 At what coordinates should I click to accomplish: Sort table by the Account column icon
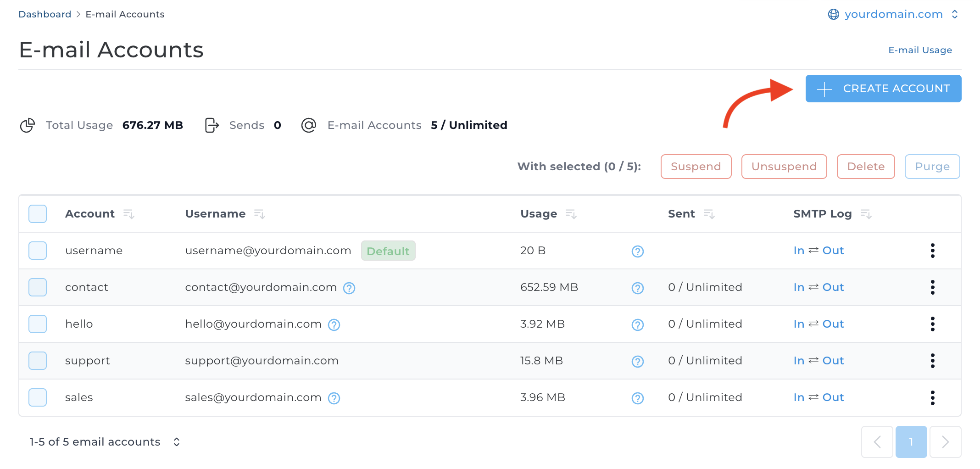click(x=128, y=214)
